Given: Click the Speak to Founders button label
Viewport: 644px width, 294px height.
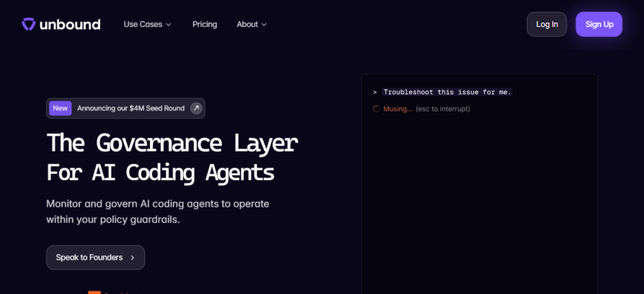Looking at the screenshot, I should coord(89,258).
